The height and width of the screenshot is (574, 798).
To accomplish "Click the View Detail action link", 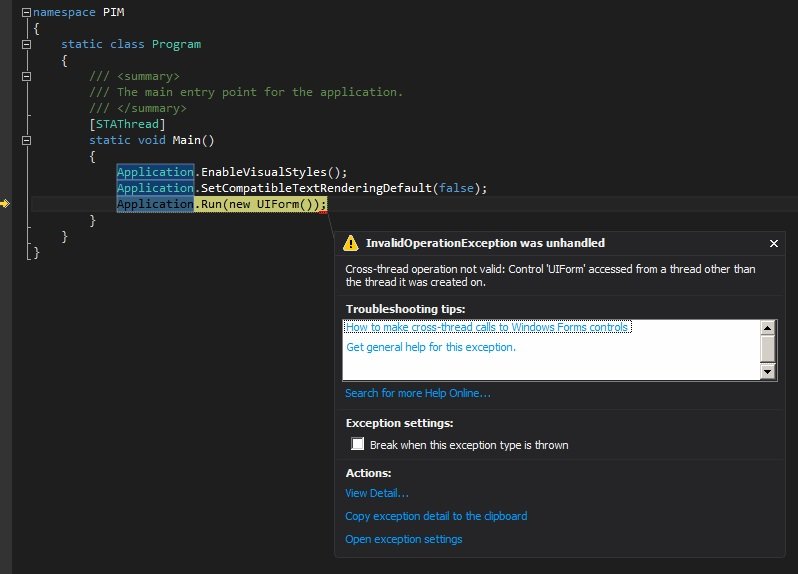I will tap(376, 493).
